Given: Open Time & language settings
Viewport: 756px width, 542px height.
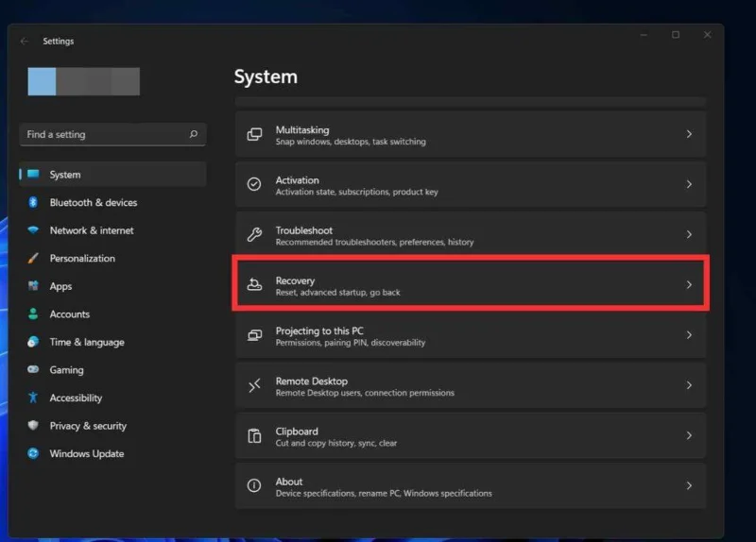Looking at the screenshot, I should (112, 342).
